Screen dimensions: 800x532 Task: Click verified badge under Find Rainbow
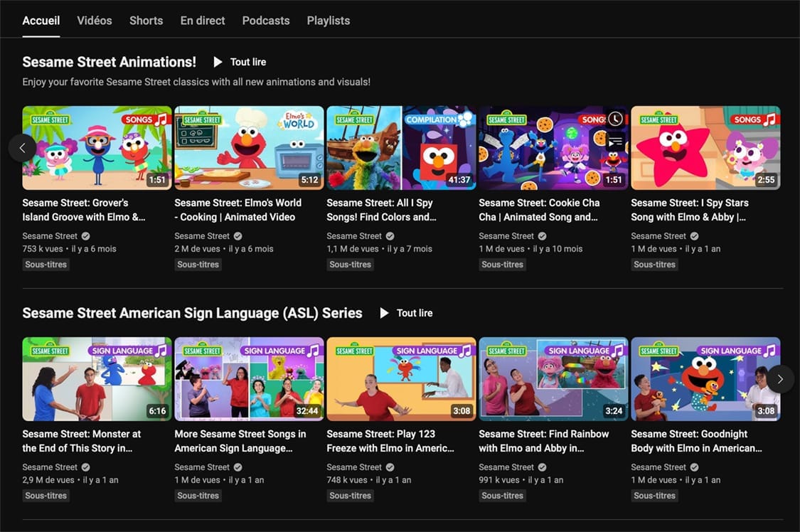(x=542, y=467)
